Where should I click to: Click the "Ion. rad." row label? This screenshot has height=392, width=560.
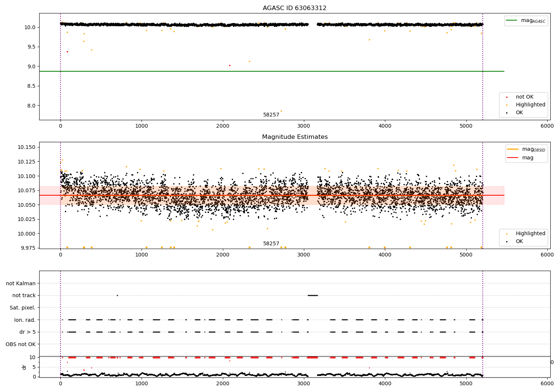click(25, 320)
